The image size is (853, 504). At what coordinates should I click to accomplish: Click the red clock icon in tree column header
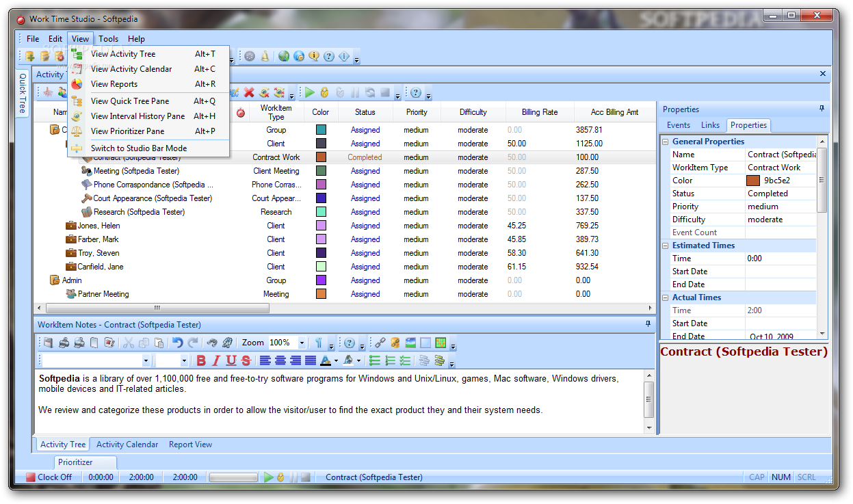tap(241, 112)
